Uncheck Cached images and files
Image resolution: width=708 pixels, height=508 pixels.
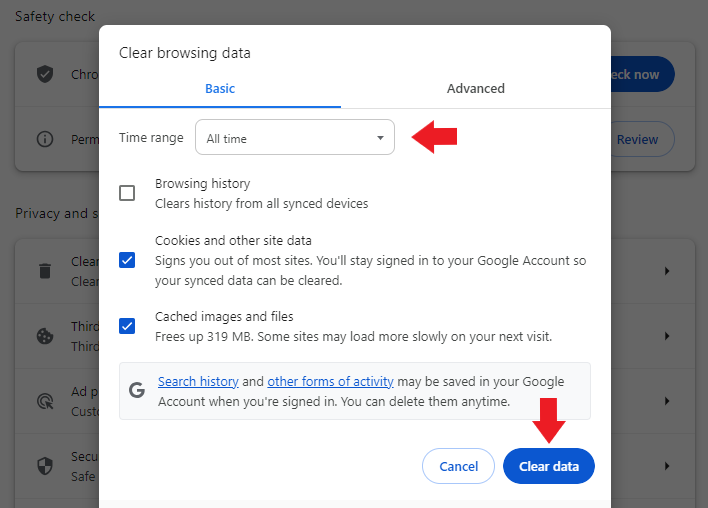click(x=127, y=326)
